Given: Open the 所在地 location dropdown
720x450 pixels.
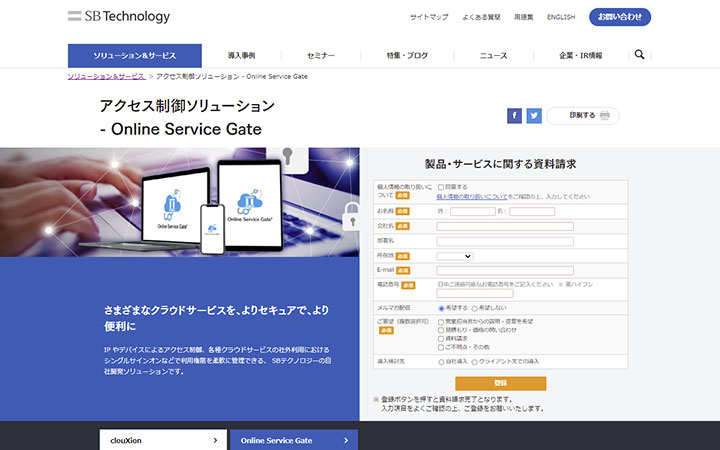Looking at the screenshot, I should (x=455, y=256).
